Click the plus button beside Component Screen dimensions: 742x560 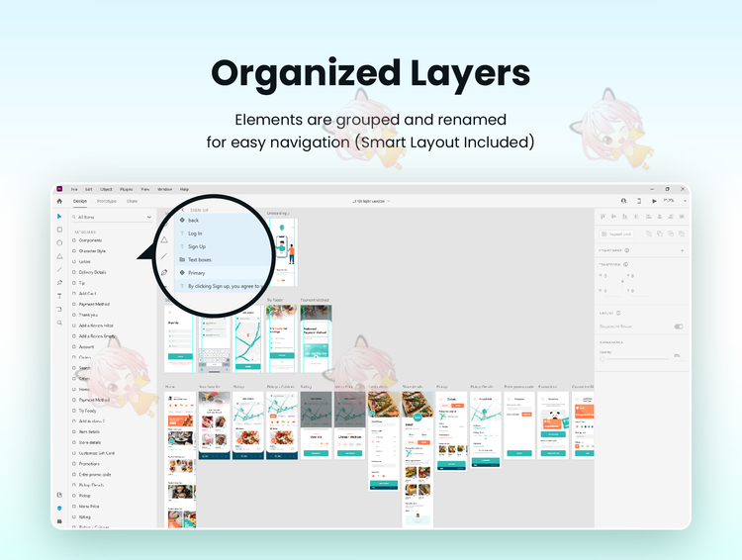point(682,250)
